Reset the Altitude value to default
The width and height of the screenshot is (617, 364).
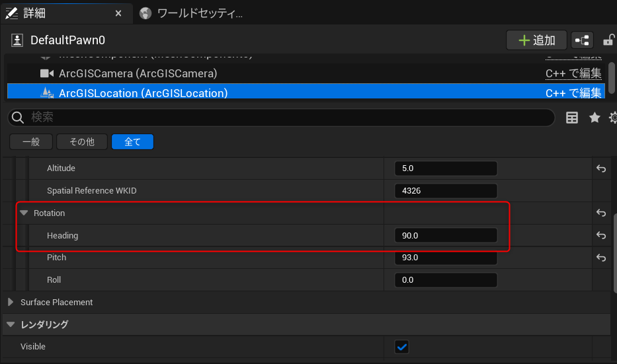tap(601, 168)
